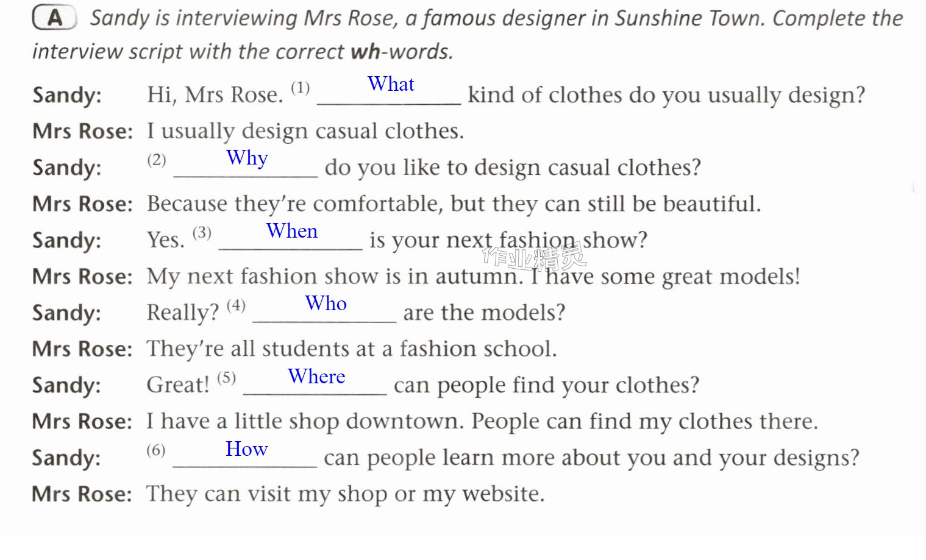Click the bold word 'wh' in instructions
Viewport: 926px width, 560px height.
tap(366, 52)
